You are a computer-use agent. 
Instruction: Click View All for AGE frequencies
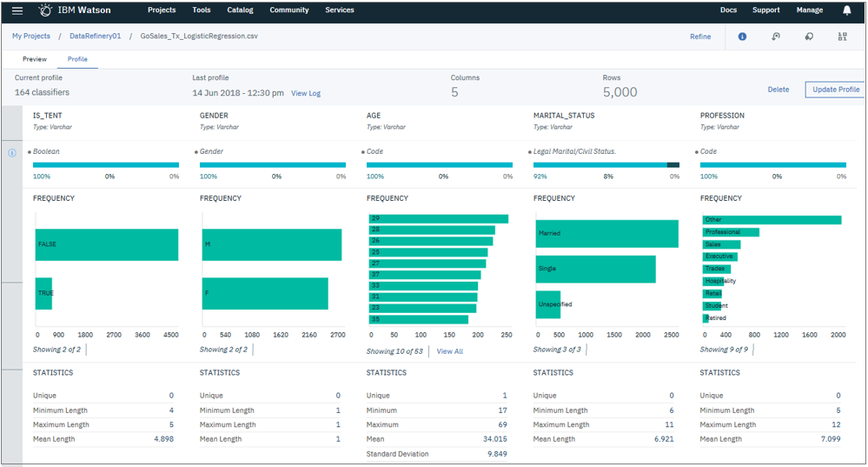pos(450,351)
